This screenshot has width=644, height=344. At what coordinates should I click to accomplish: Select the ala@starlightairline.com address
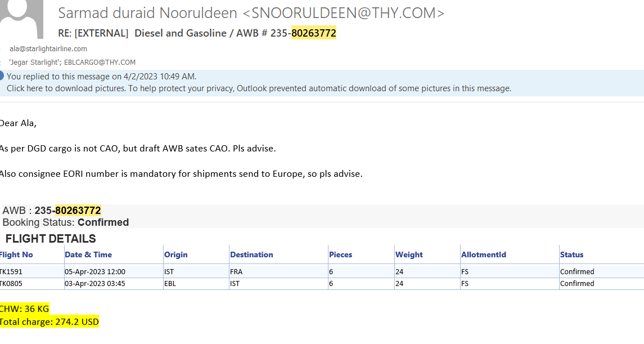(x=48, y=49)
